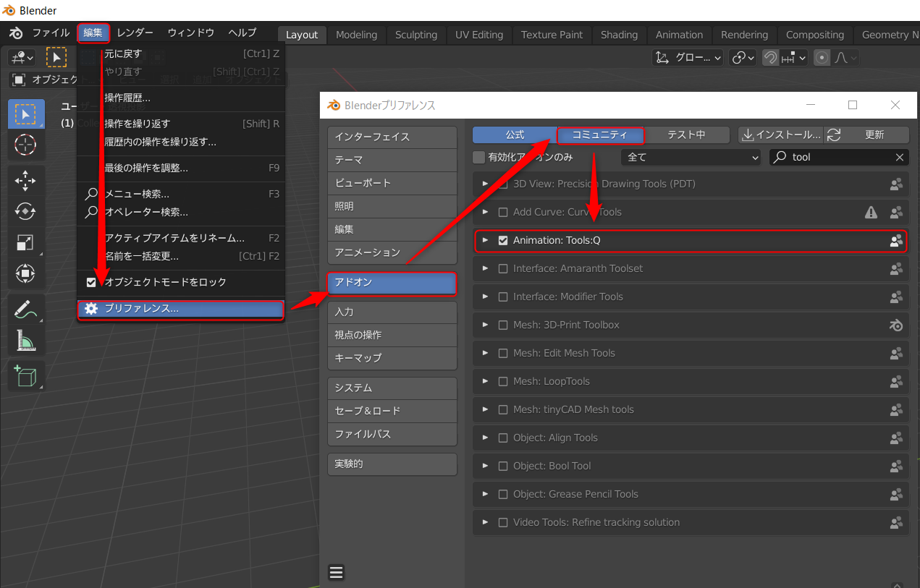This screenshot has width=920, height=588.
Task: Select the Measure tool
Action: coord(26,340)
